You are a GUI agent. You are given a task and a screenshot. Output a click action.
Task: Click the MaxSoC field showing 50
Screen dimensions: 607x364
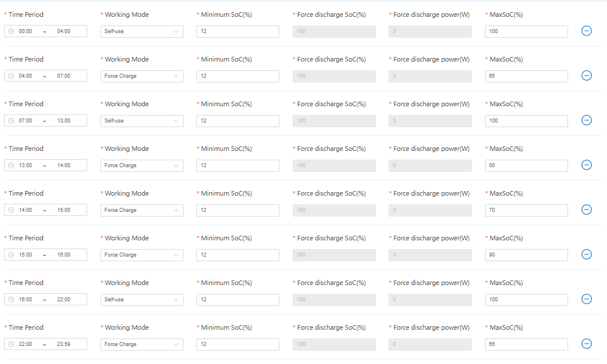pyautogui.click(x=526, y=165)
